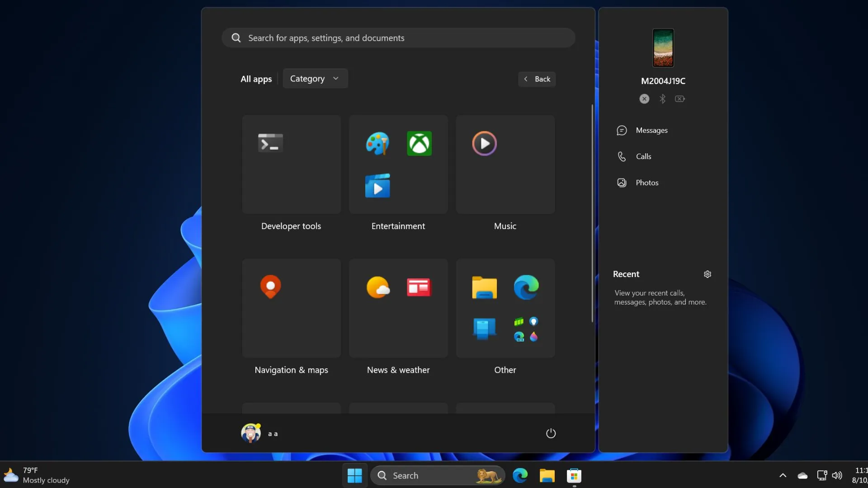Open the Navigation & maps category

(x=291, y=307)
